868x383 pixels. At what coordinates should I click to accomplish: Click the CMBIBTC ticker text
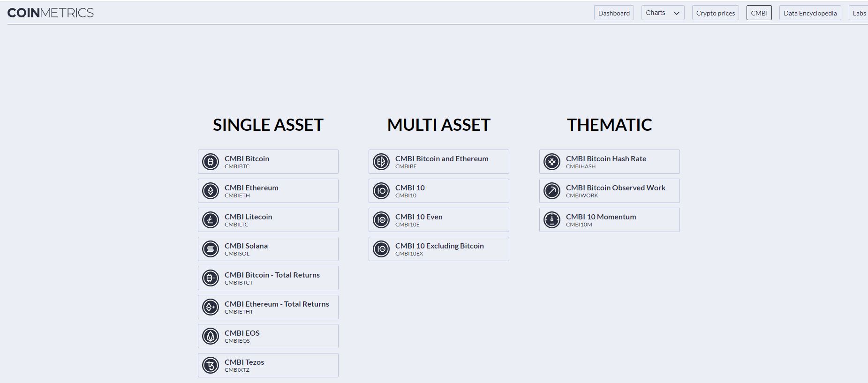(x=237, y=166)
